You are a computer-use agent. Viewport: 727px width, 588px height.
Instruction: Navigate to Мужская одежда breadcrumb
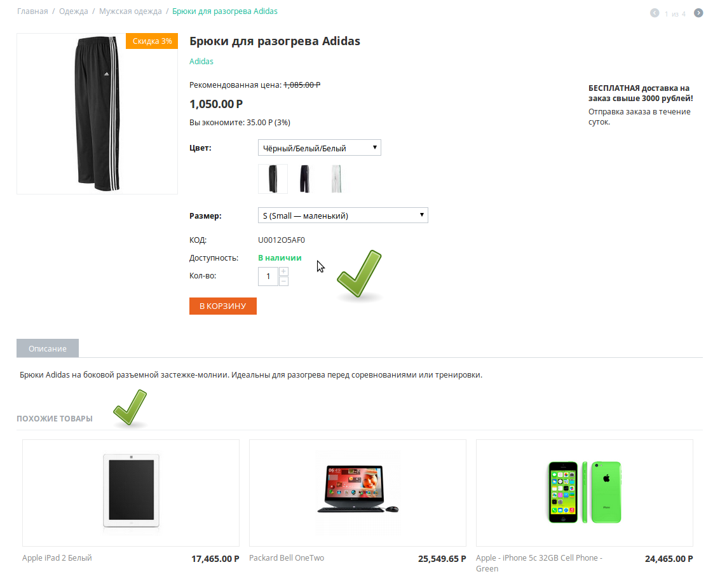pos(130,11)
